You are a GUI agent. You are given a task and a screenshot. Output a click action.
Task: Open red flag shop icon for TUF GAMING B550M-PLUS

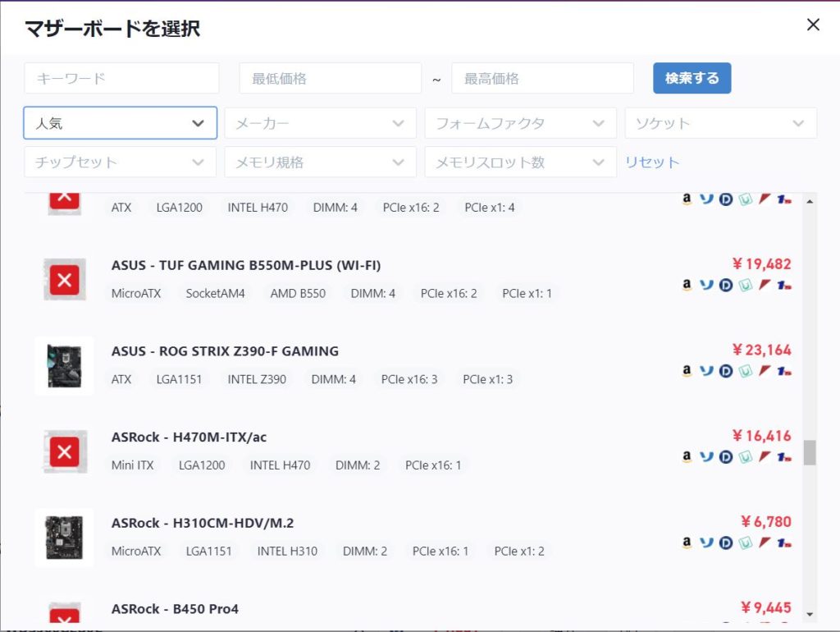[x=765, y=285]
